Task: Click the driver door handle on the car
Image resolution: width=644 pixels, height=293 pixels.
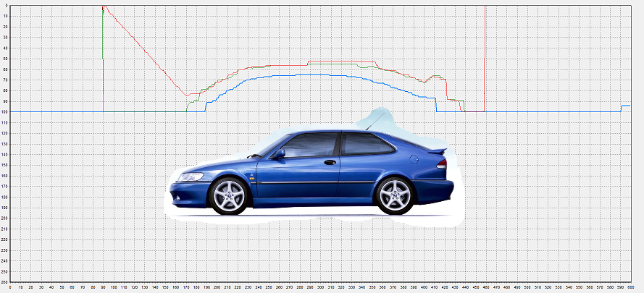Action: click(x=330, y=163)
